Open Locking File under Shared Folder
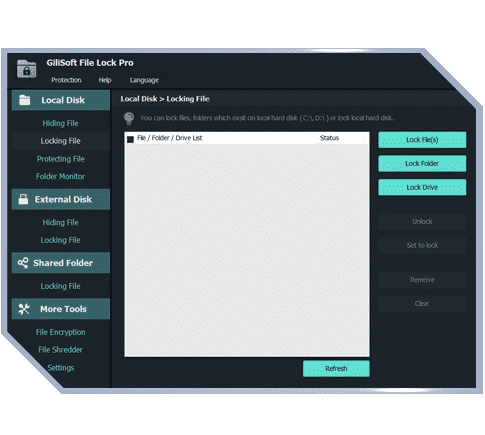485x435 pixels. pyautogui.click(x=60, y=286)
